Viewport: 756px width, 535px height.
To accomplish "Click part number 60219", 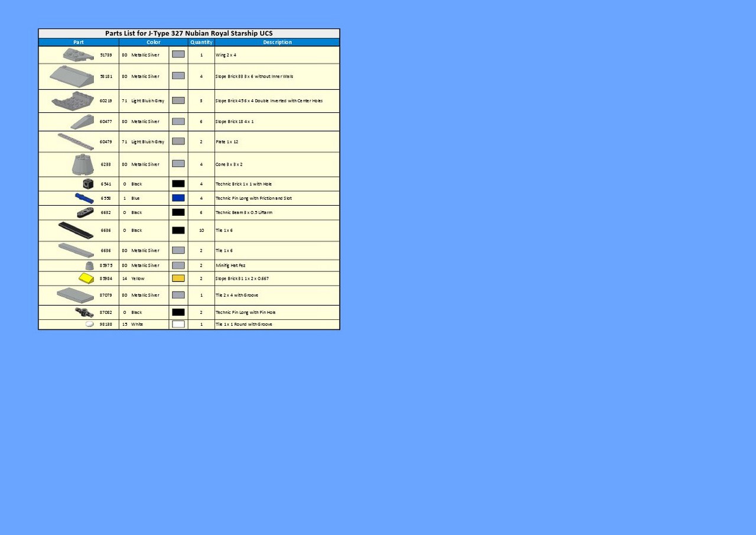I will 106,100.
